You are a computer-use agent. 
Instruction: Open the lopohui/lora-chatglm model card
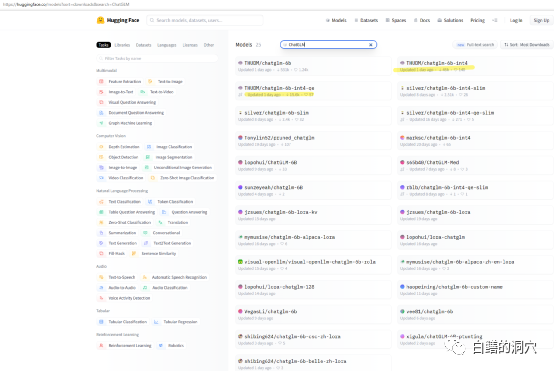click(x=476, y=240)
